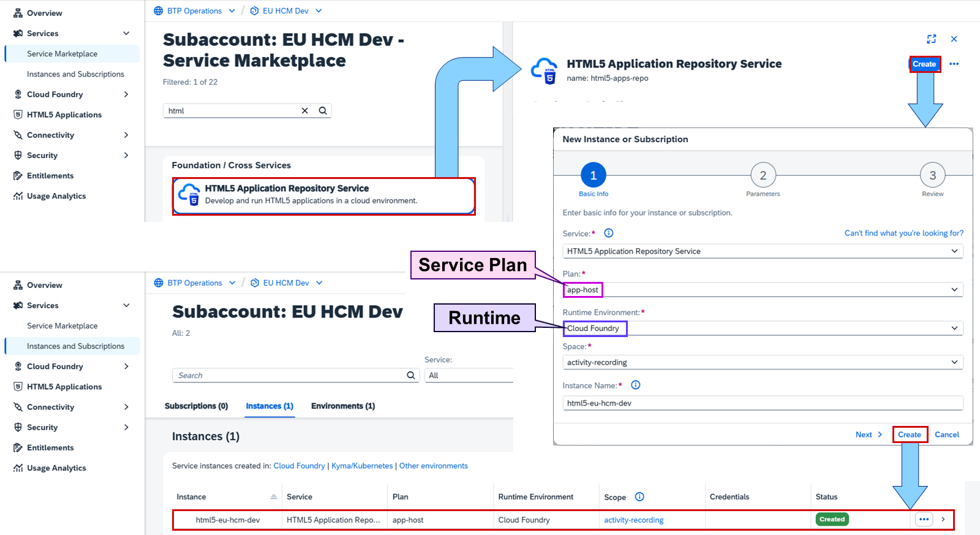980x535 pixels.
Task: Switch to the Instances (1) tab
Action: [x=269, y=406]
